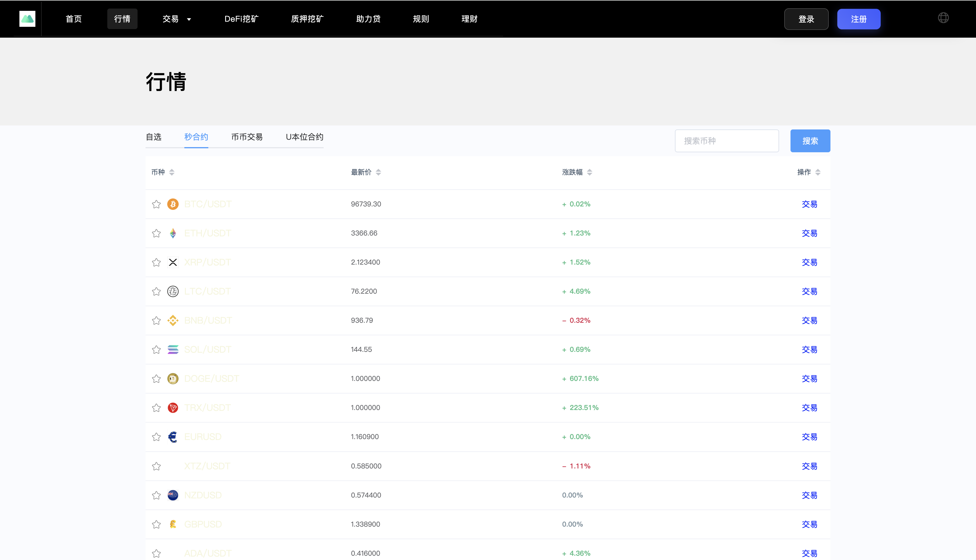Add XRP/USDT to favorites via star
The height and width of the screenshot is (560, 976).
pyautogui.click(x=156, y=262)
